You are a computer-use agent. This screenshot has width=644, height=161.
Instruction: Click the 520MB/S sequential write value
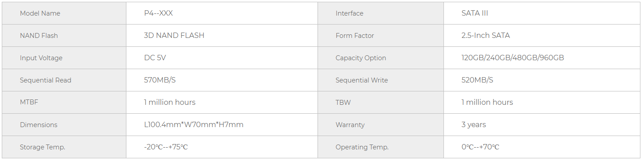coord(477,80)
